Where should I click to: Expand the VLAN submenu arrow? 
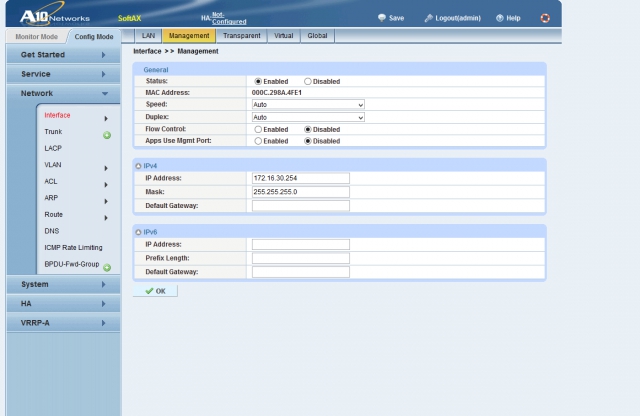106,168
